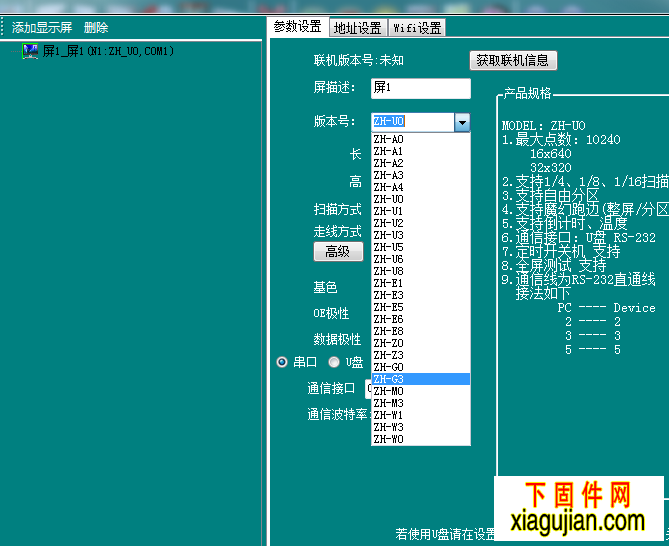Pick ZH-U6 from the version list

(x=421, y=259)
